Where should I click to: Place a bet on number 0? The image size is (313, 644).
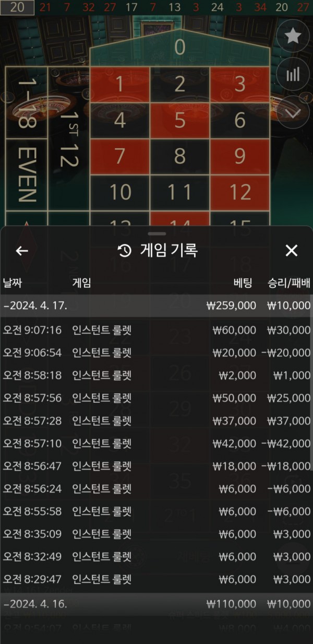click(x=180, y=48)
